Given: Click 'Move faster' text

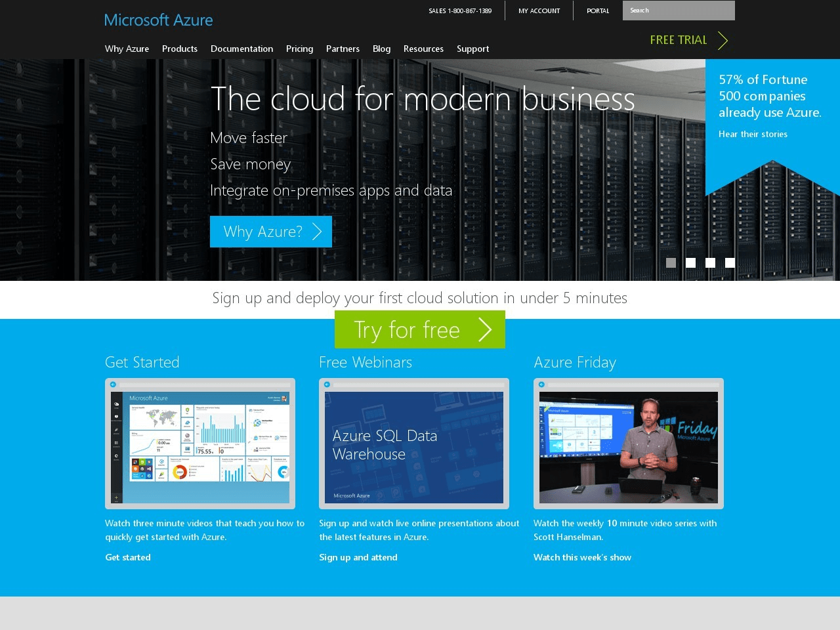Looking at the screenshot, I should pos(249,138).
